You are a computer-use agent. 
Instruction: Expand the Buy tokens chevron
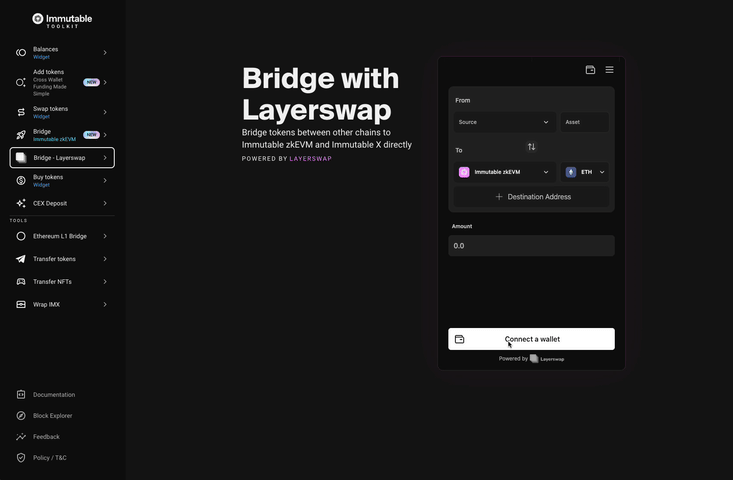105,180
